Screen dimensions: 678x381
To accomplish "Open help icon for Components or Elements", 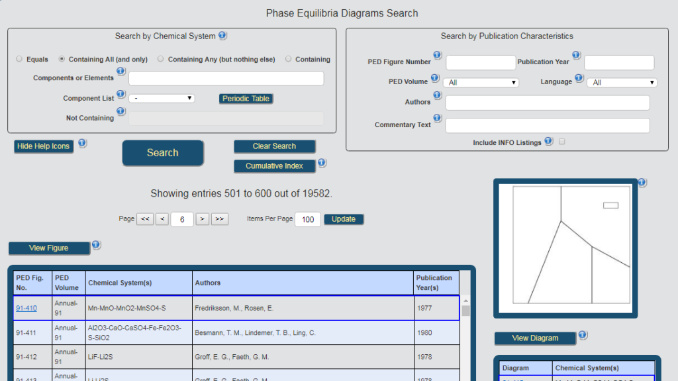I will (121, 71).
